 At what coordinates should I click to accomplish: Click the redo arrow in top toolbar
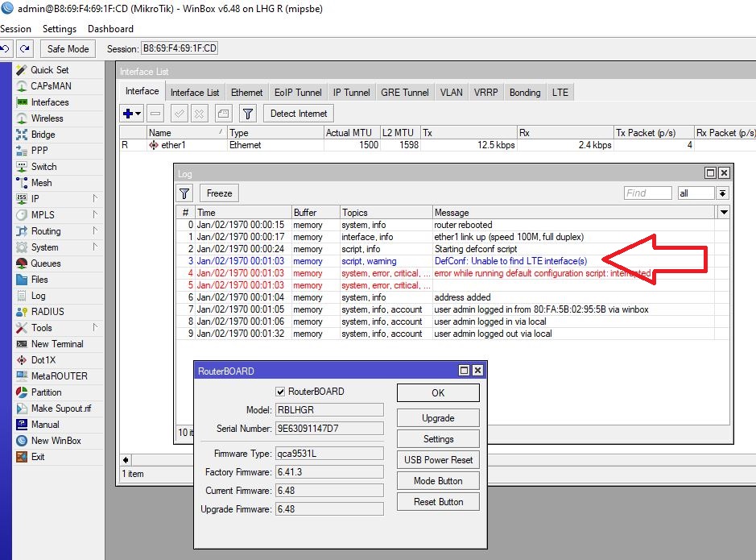[x=25, y=49]
